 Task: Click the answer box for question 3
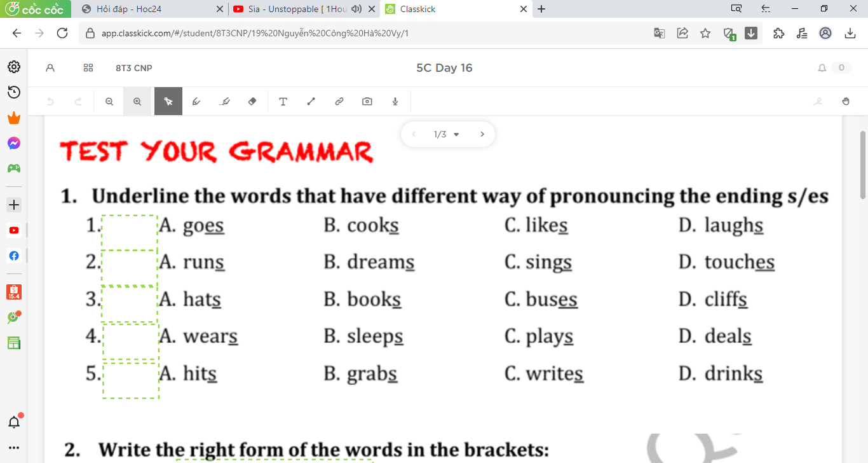point(130,305)
